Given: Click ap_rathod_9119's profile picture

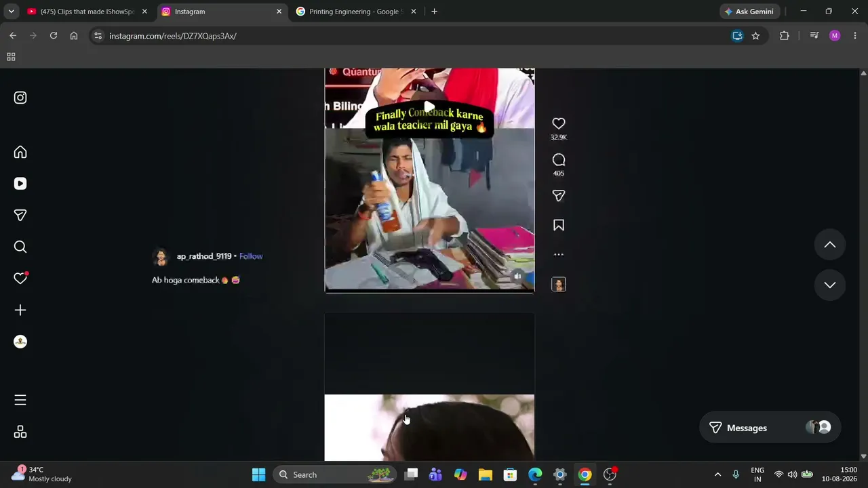Looking at the screenshot, I should point(161,257).
